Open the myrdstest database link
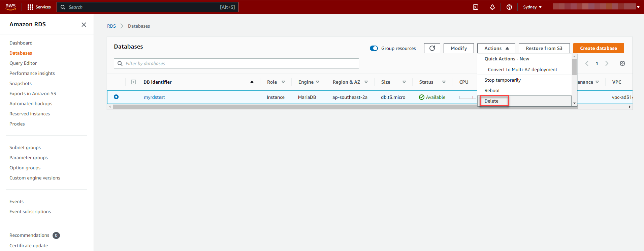Image resolution: width=644 pixels, height=251 pixels. pos(154,97)
